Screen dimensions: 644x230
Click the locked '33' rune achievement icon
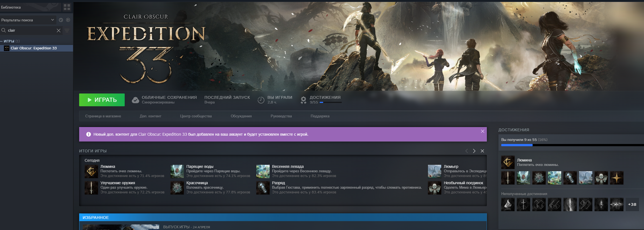point(539,204)
